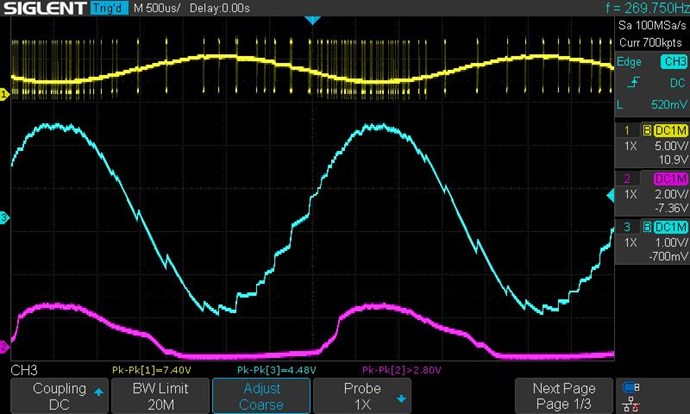Viewport: 690px width, 414px height.
Task: Click channel 3 1.00V/ scale value
Action: coord(671,243)
